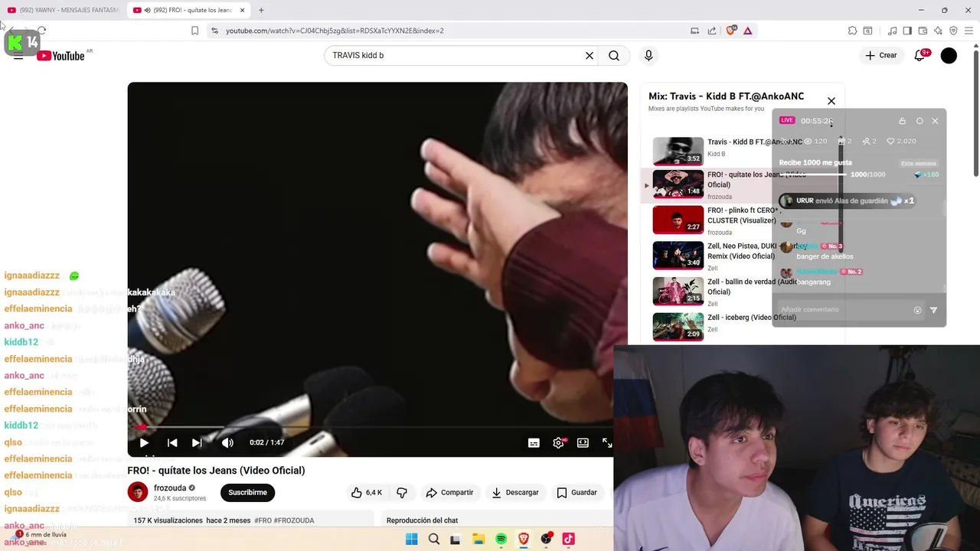
Task: Go to YouTube home via logo
Action: [x=61, y=56]
